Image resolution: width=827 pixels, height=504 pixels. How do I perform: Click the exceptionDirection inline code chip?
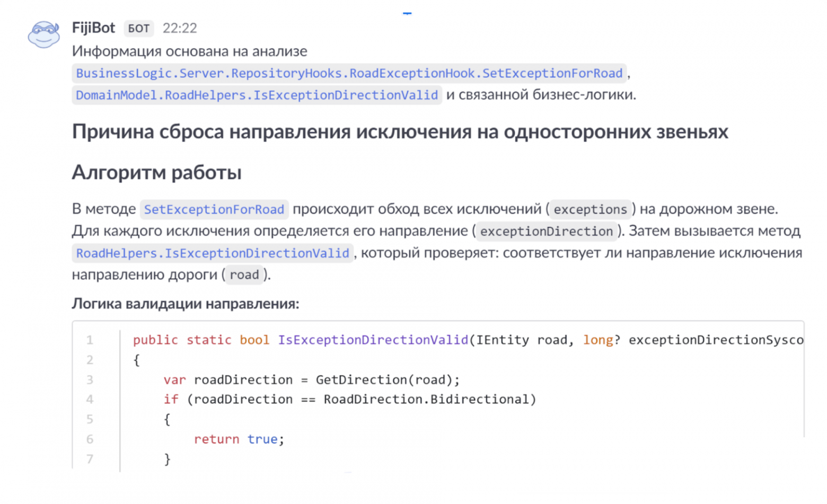coord(547,231)
